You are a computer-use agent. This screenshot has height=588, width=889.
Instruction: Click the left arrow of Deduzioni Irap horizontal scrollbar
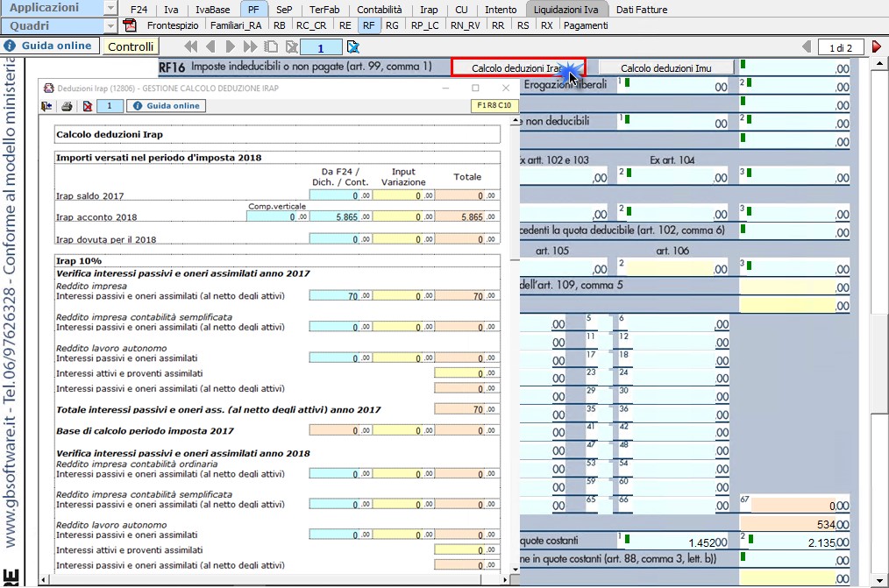[x=44, y=580]
